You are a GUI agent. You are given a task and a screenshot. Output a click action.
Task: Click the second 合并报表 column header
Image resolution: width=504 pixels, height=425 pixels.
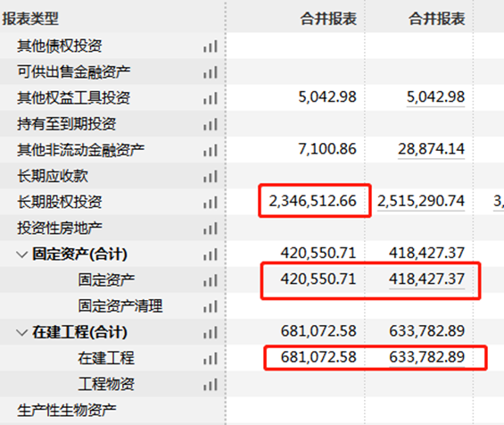pyautogui.click(x=436, y=19)
